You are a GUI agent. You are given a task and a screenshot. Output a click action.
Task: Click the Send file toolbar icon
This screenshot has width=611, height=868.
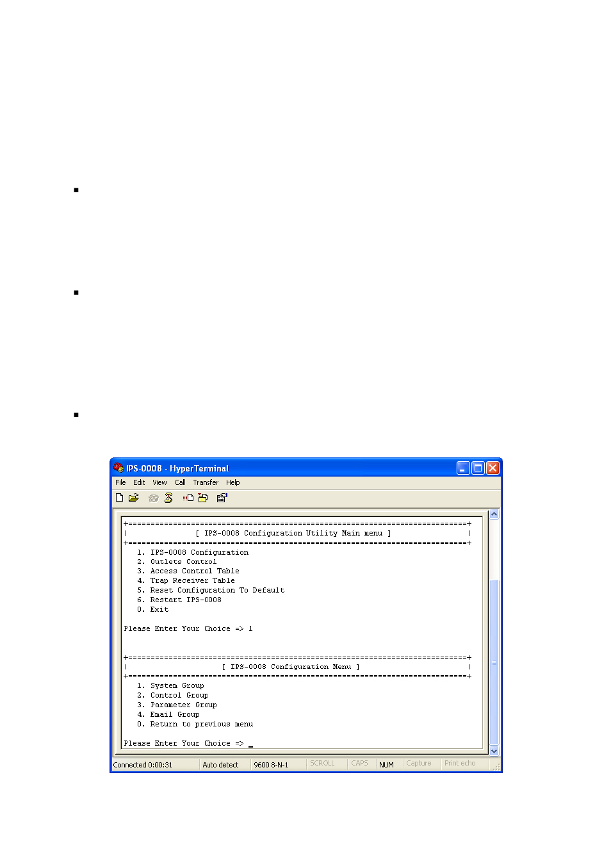(x=188, y=498)
